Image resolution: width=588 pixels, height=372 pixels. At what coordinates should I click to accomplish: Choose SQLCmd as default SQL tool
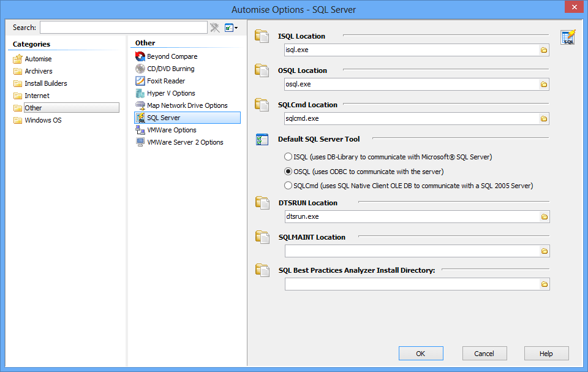[288, 186]
